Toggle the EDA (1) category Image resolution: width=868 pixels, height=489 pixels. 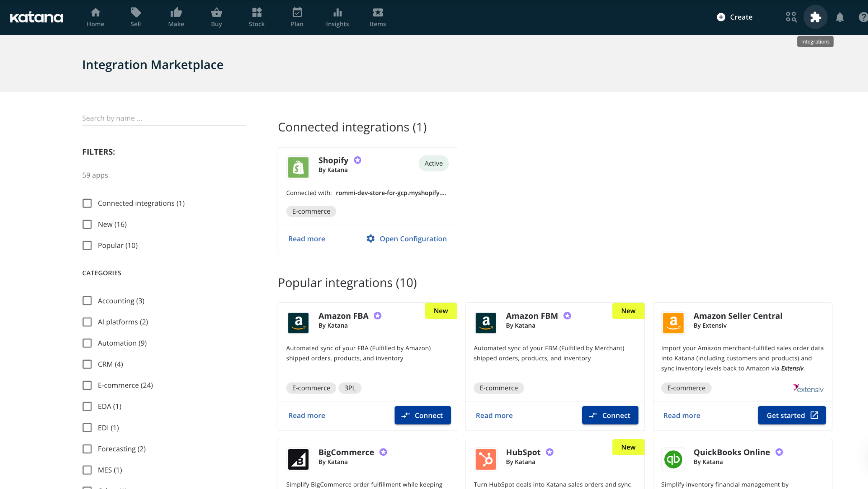tap(87, 407)
